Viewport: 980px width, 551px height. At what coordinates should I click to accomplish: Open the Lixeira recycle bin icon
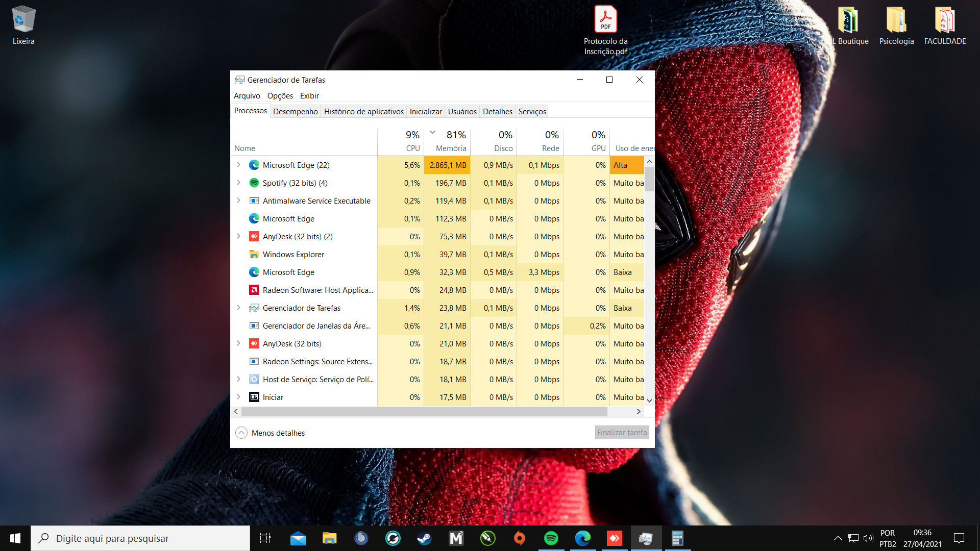pos(23,26)
